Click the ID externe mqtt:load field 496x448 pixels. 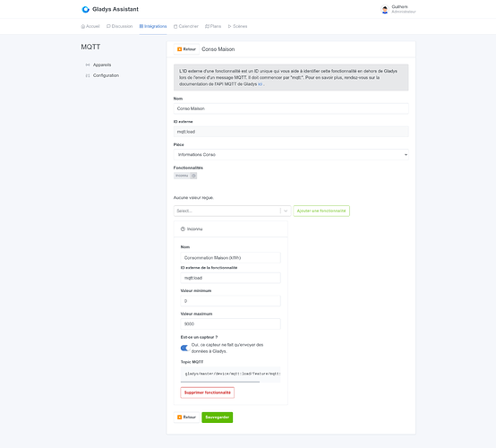coord(291,132)
